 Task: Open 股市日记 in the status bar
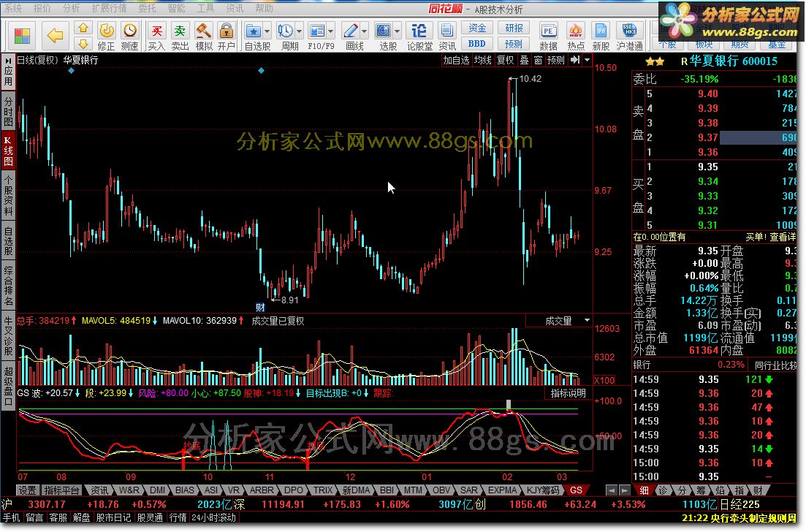click(113, 517)
